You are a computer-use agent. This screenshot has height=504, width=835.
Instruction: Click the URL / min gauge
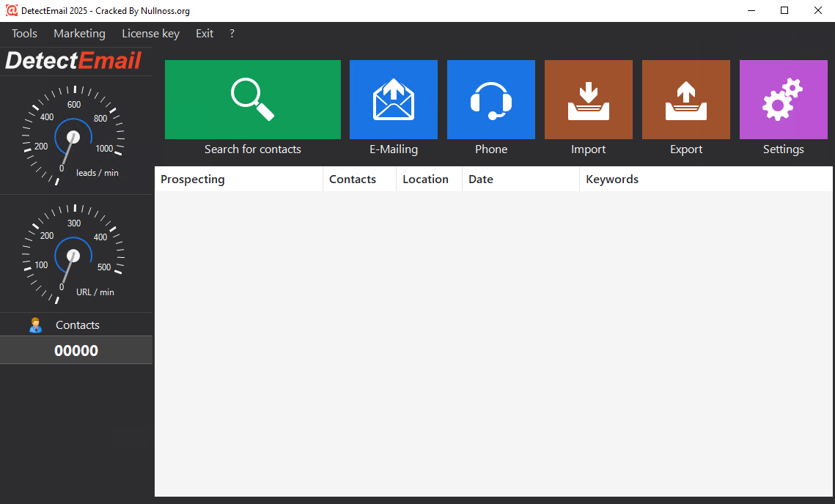click(x=73, y=254)
